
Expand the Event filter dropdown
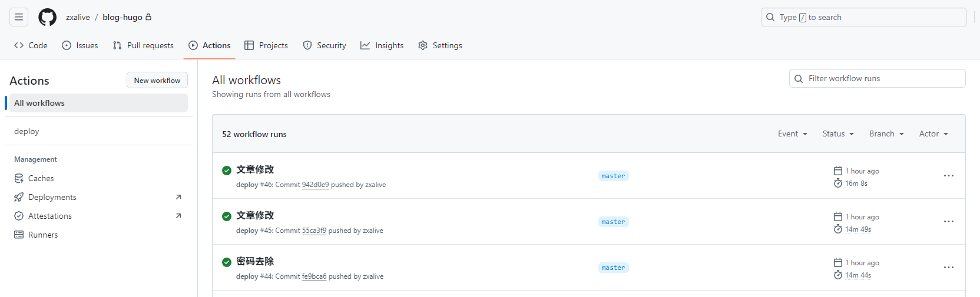tap(792, 134)
